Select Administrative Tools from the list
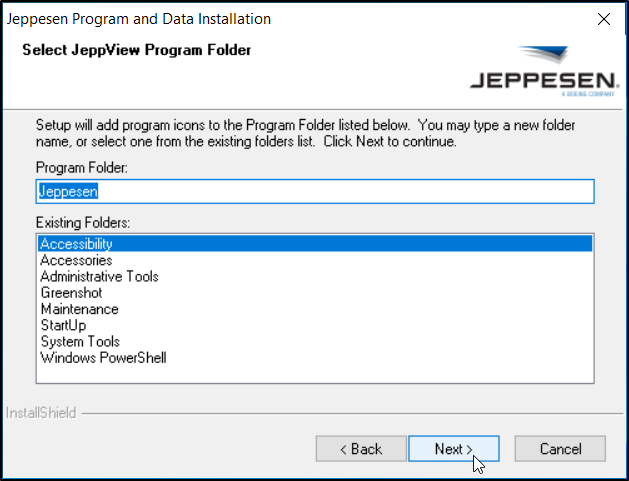The image size is (629, 481). point(99,277)
